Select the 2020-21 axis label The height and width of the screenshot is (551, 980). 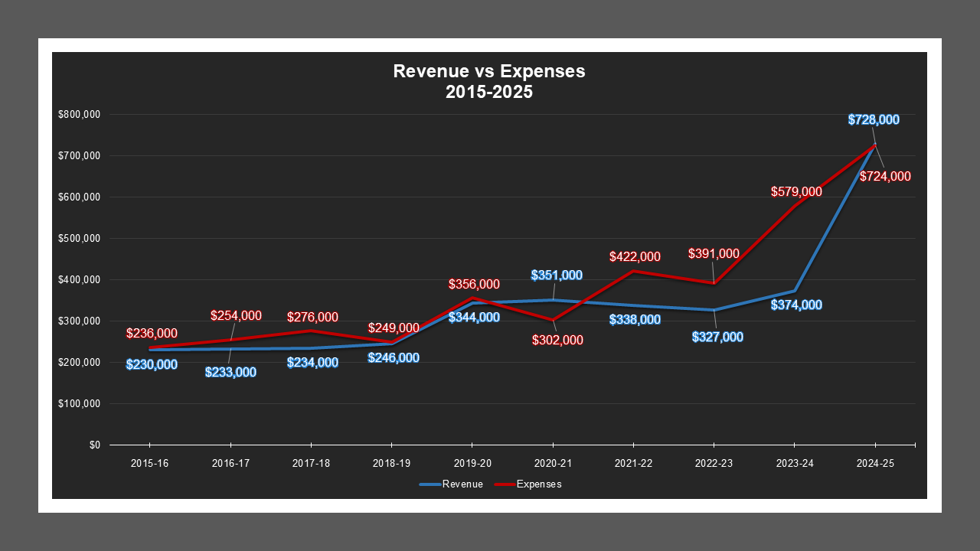click(553, 463)
